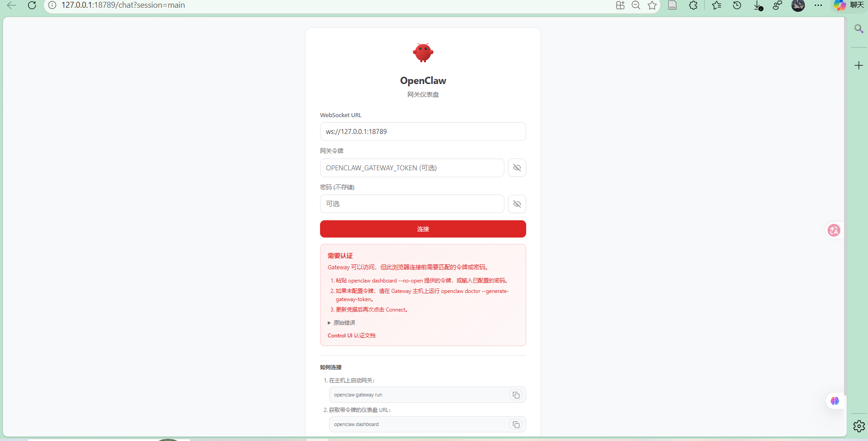The height and width of the screenshot is (441, 868).
Task: Focus the OPENCLAW_GATEWAY_TOKEN input field
Action: [412, 168]
